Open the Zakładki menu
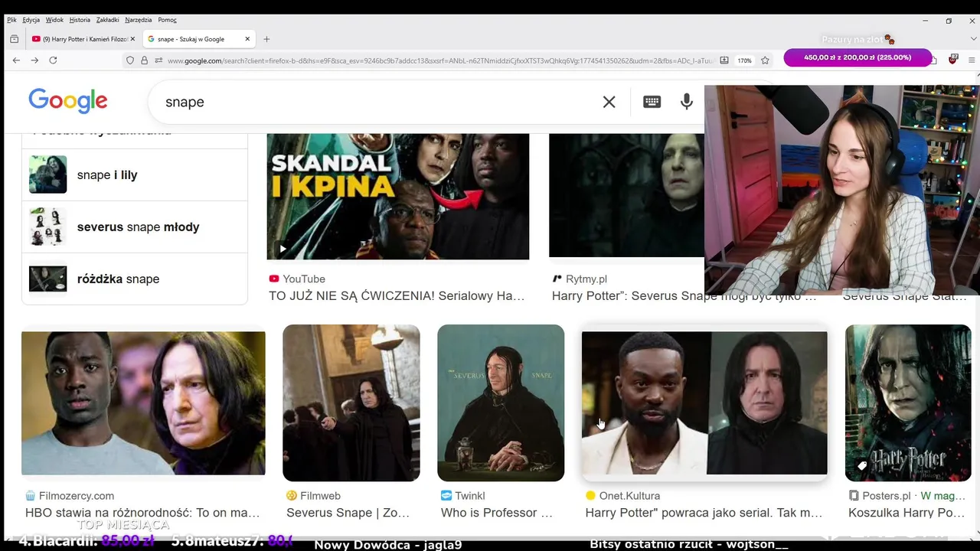 pos(108,20)
